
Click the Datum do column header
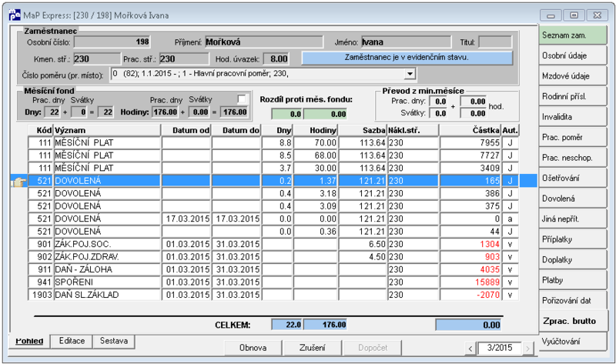pyautogui.click(x=236, y=130)
